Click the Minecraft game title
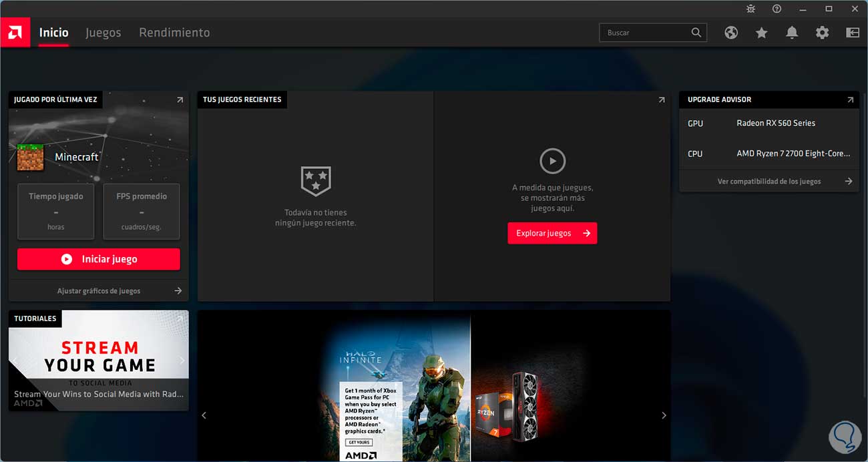The height and width of the screenshot is (462, 868). coord(77,157)
